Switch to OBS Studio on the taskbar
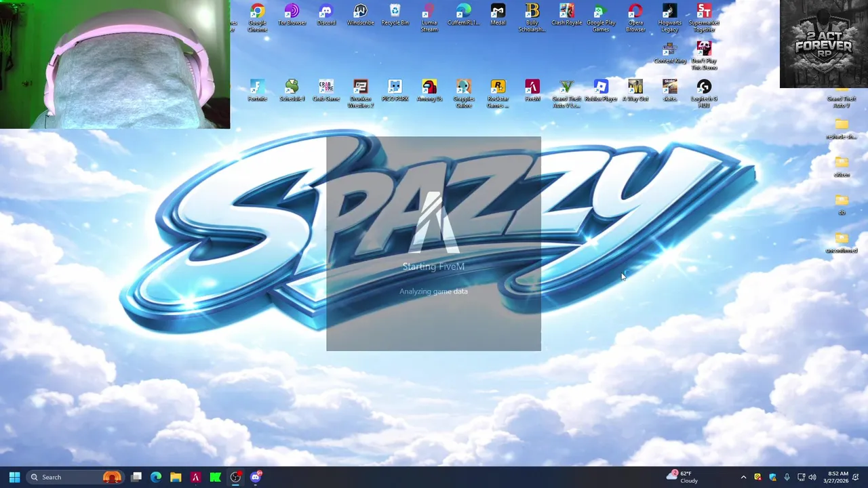 click(x=235, y=477)
